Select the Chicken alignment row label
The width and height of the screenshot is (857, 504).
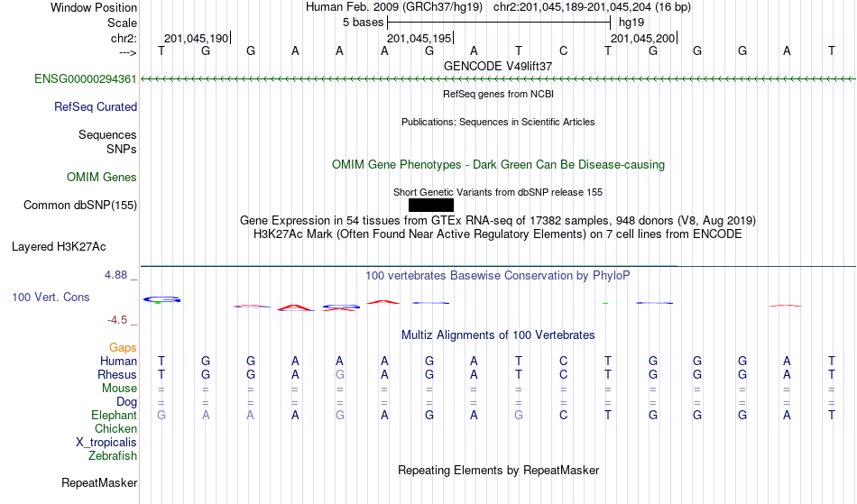click(x=115, y=429)
